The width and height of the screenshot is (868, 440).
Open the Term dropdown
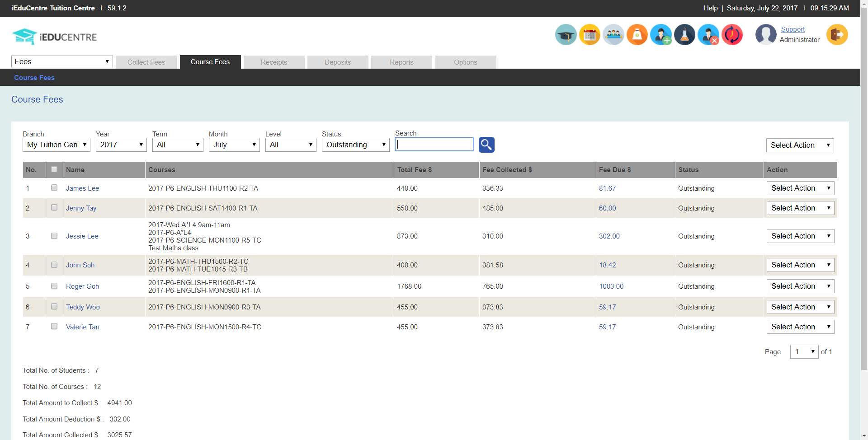click(x=178, y=145)
